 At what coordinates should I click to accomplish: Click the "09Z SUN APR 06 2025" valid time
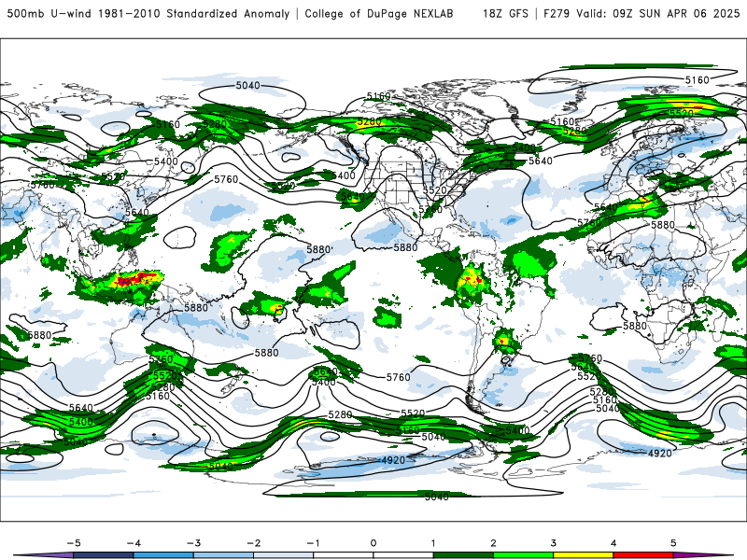pos(676,14)
